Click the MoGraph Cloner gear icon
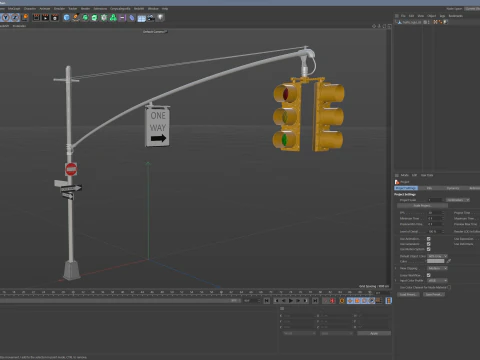480x360 pixels. (x=104, y=17)
